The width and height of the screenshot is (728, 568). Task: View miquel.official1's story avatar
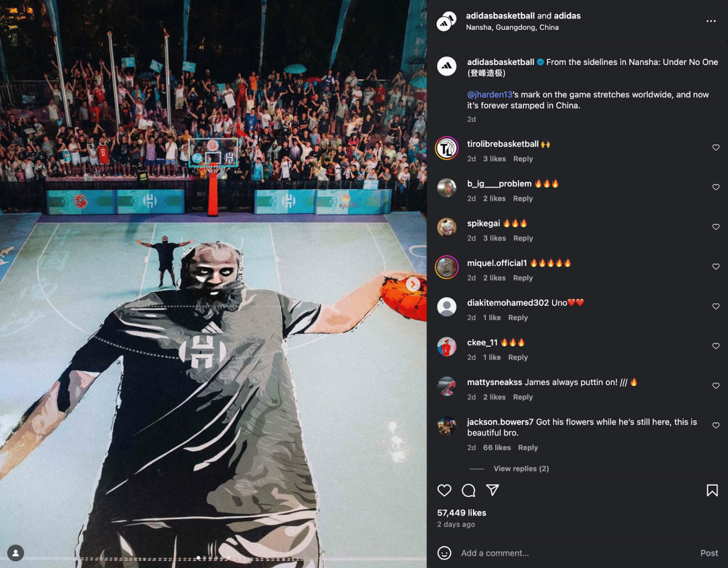coord(447,267)
